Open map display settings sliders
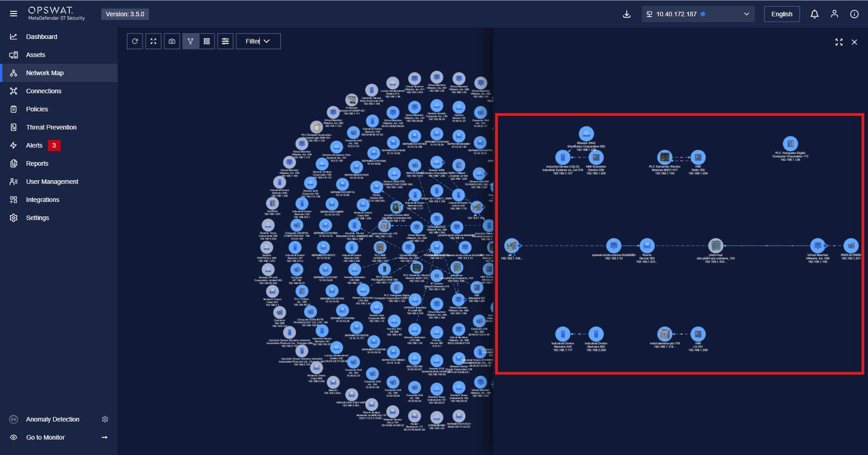Image resolution: width=868 pixels, height=455 pixels. pos(225,41)
